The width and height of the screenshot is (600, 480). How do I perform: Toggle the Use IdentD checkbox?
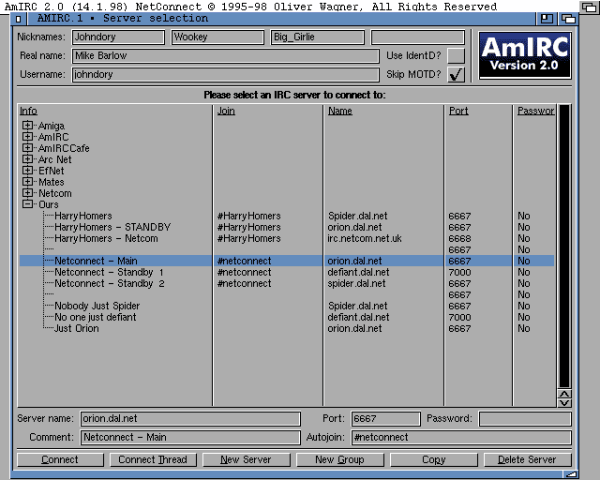click(456, 56)
